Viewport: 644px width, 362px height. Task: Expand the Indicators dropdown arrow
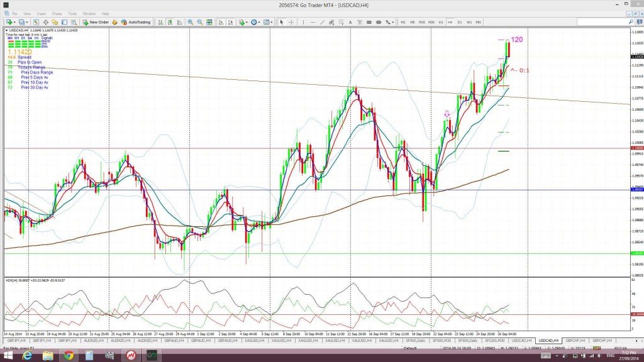pyautogui.click(x=247, y=22)
